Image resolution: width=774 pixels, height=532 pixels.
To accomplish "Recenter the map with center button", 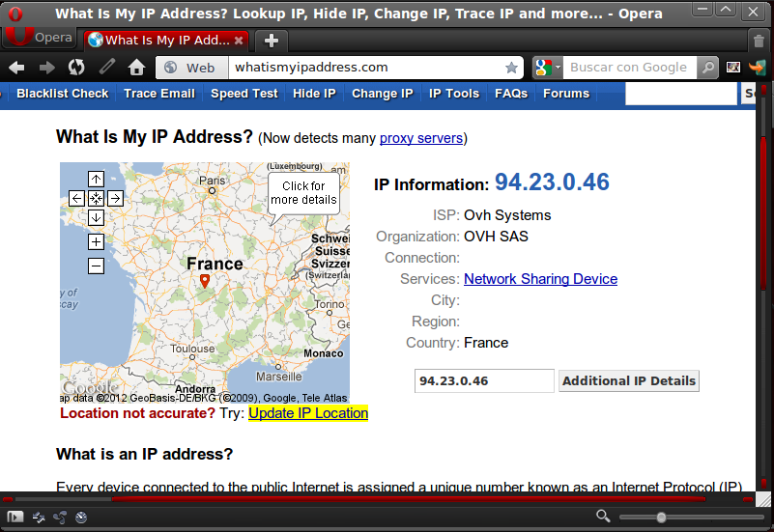I will tap(96, 199).
